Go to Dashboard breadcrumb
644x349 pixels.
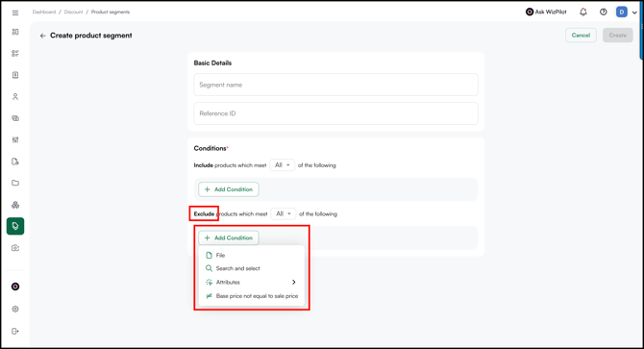coord(44,12)
